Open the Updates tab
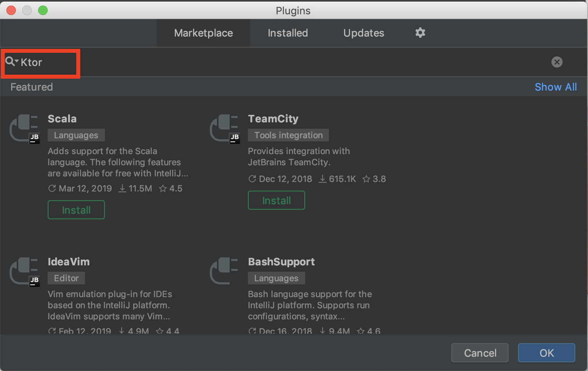This screenshot has width=588, height=371. (364, 33)
